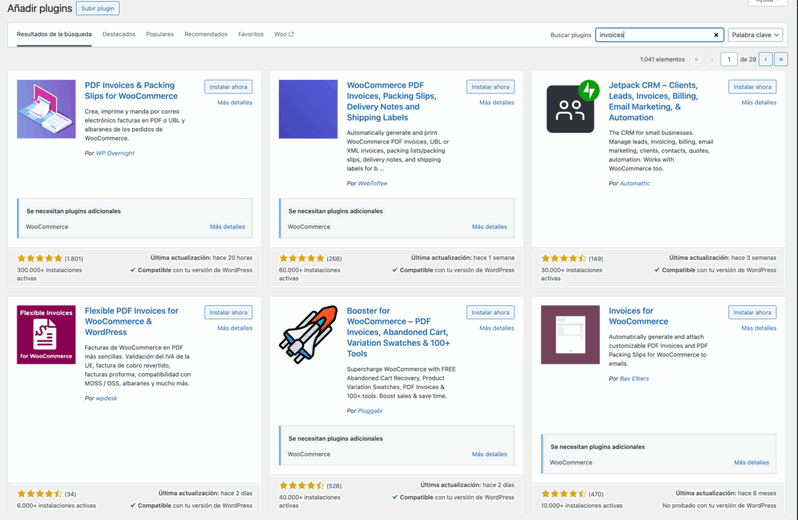The image size is (798, 520).
Task: Install the Jetpack CRM plugin
Action: pyautogui.click(x=752, y=86)
